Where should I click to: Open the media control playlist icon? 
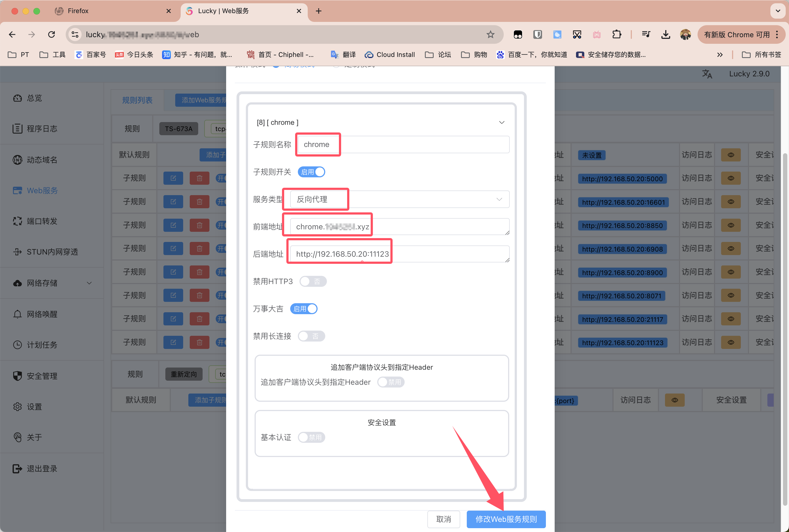pos(646,34)
